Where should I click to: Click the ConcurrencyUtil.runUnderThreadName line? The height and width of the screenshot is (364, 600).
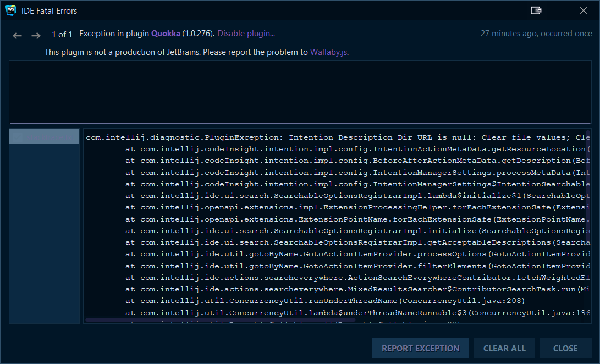[x=325, y=300]
